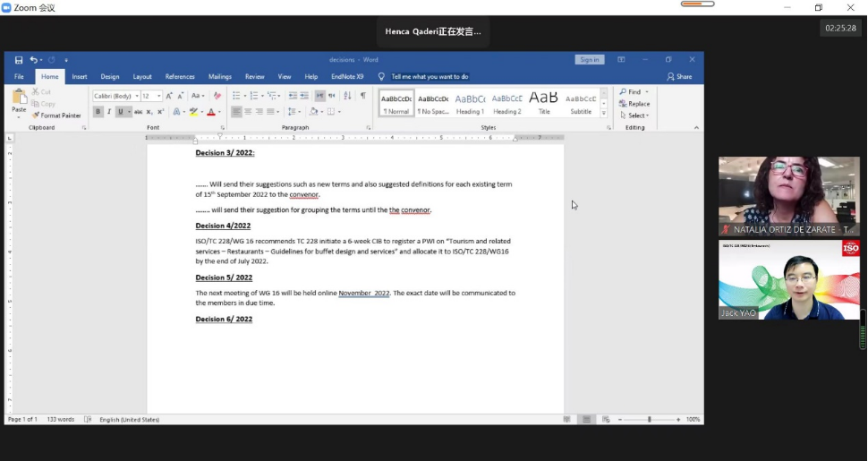
Task: Click the Sort icon in Paragraph group
Action: 347,96
